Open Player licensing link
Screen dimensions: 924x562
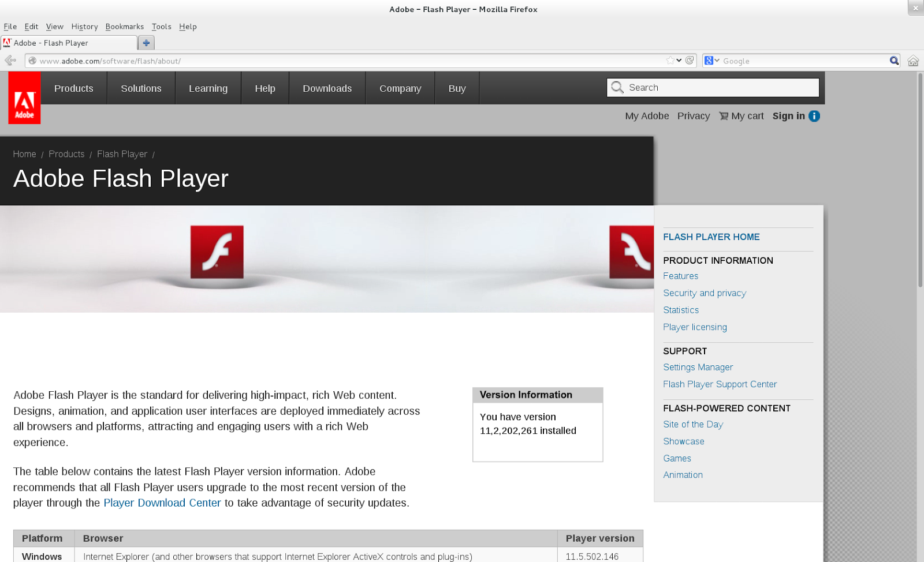point(695,327)
